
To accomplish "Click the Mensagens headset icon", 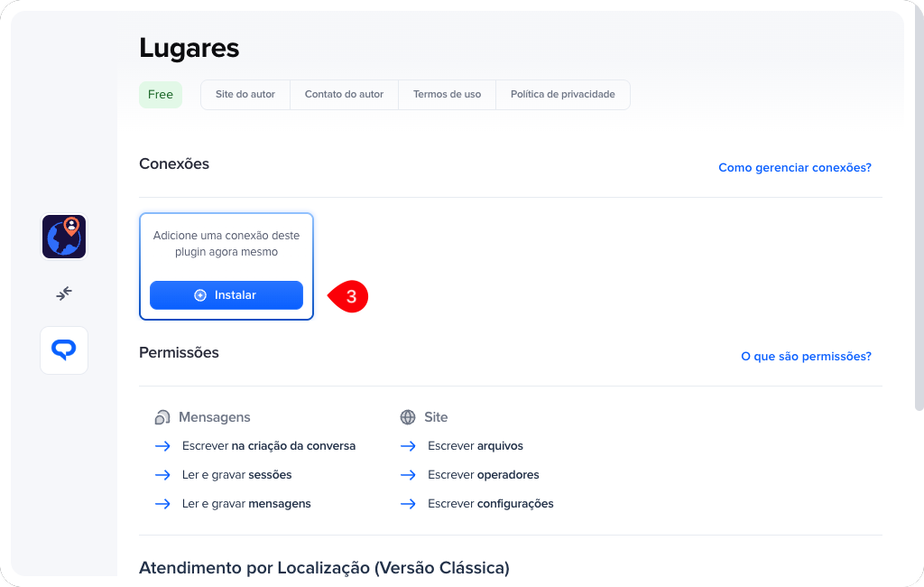I will click(162, 417).
